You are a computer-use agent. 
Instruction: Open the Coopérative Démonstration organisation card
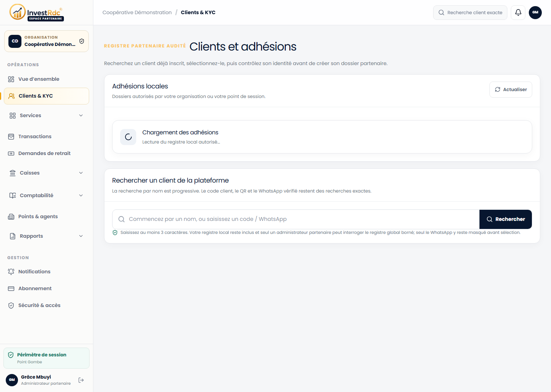(46, 41)
